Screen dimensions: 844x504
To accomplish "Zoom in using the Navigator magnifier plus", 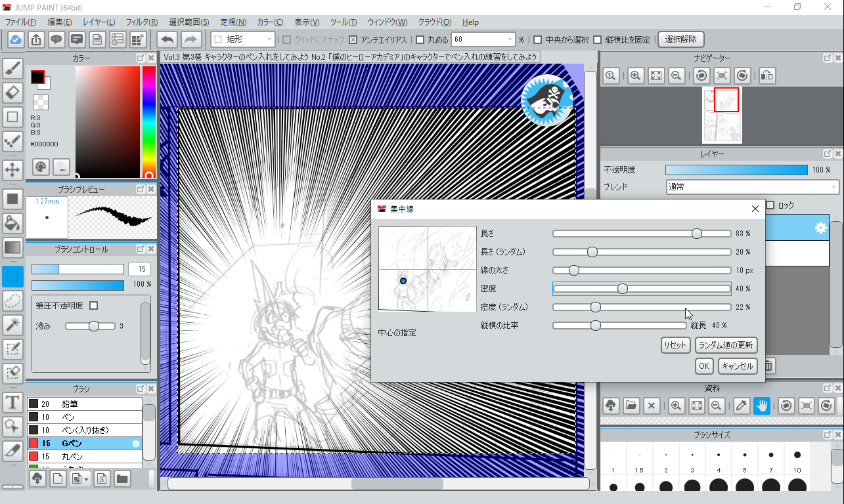I will (635, 75).
